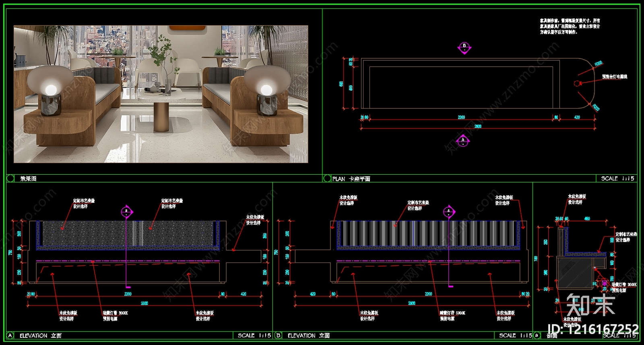Select the 420 dimension in elevation B
The image size is (644, 345).
pos(313,294)
